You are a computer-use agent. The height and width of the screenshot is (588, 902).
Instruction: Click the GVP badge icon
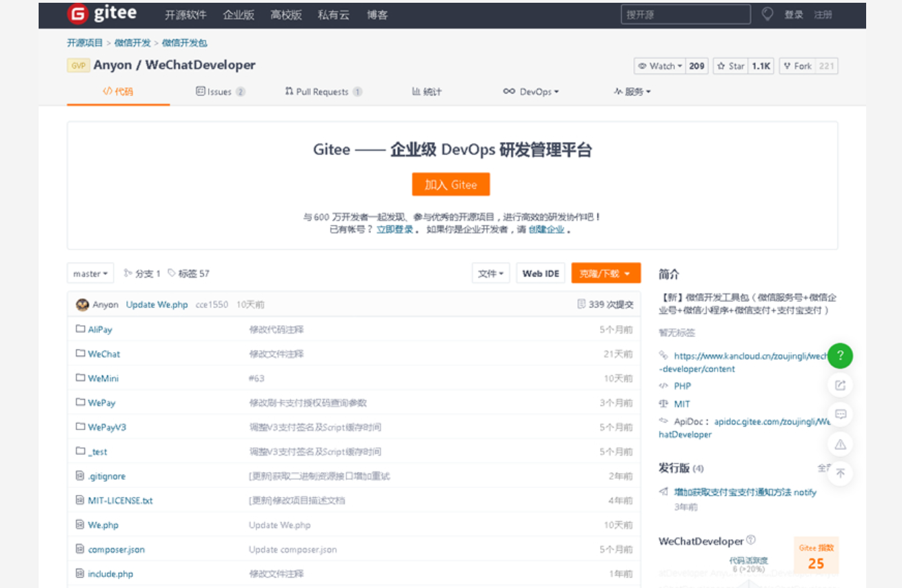78,65
